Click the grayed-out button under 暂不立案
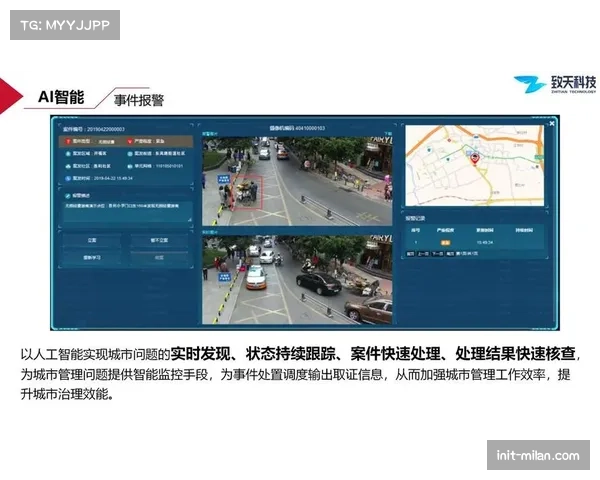600x480 pixels. 159,258
